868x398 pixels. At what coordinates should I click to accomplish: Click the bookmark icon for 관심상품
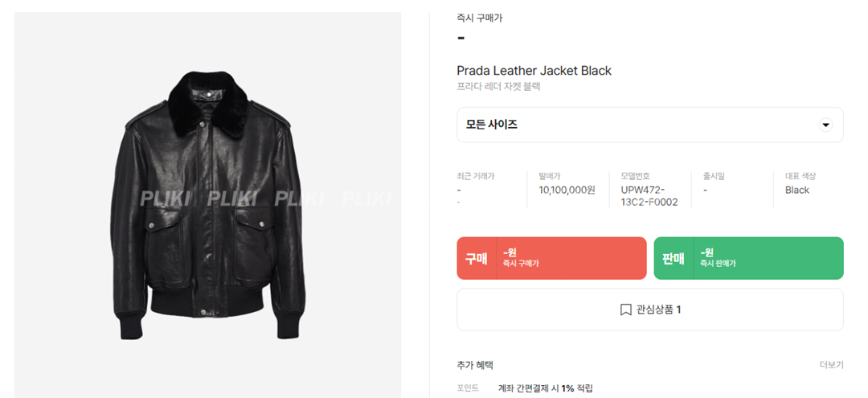[625, 310]
